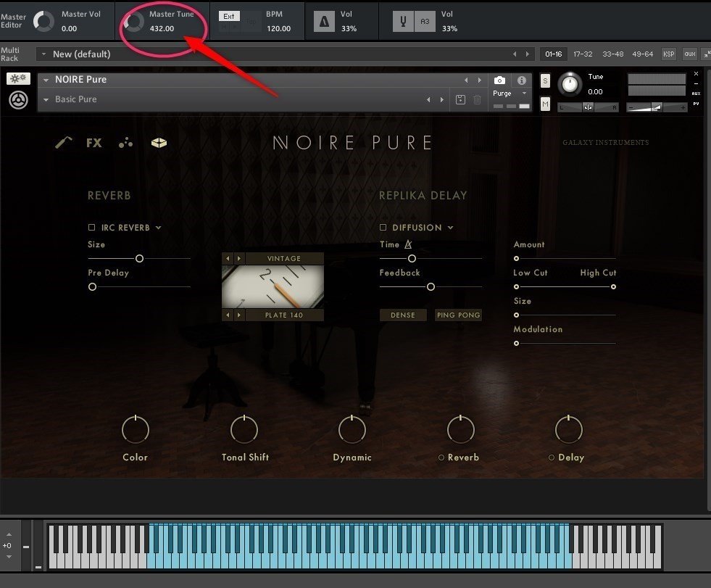Open the FX page of NOIRE Pure
This screenshot has width=711, height=588.
(93, 143)
